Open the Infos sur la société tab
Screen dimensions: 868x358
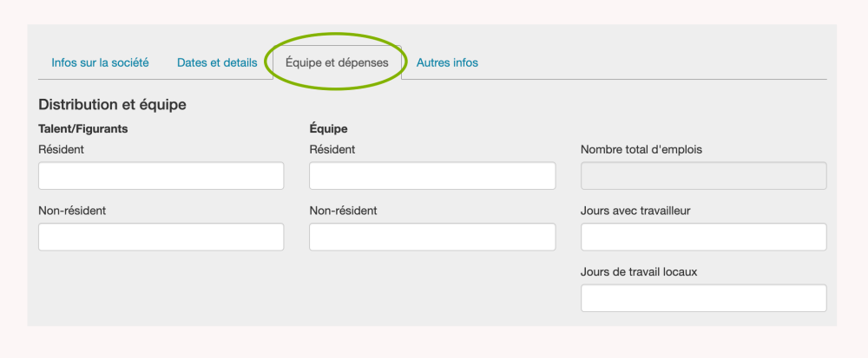pyautogui.click(x=100, y=62)
